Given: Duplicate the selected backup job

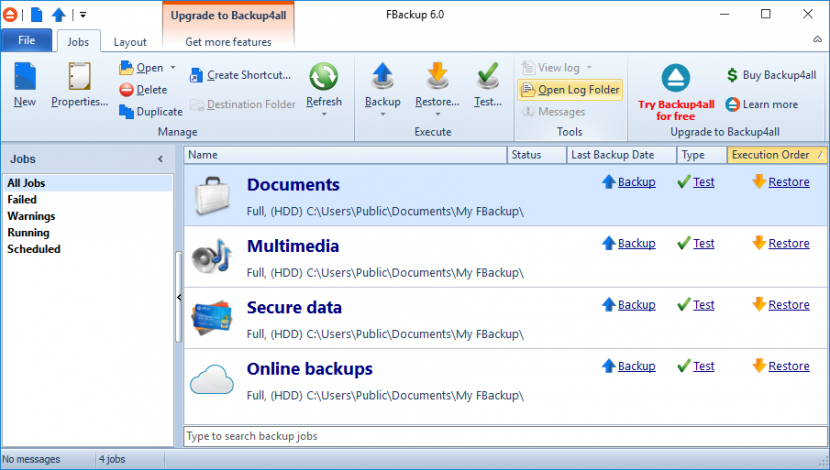Looking at the screenshot, I should pyautogui.click(x=126, y=112).
